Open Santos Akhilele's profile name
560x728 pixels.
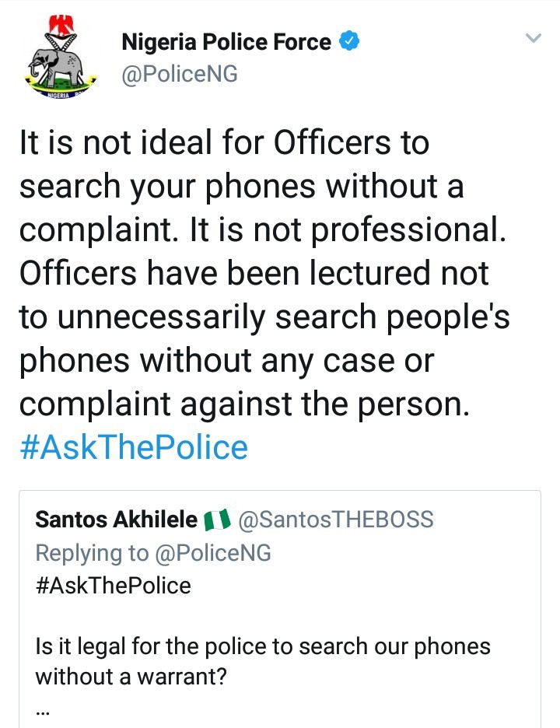coord(117,519)
